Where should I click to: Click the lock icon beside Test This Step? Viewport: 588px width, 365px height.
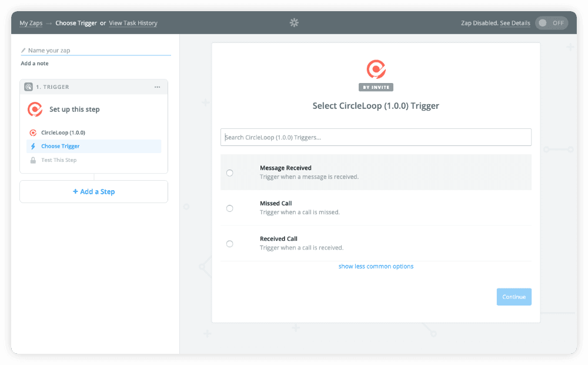point(33,160)
